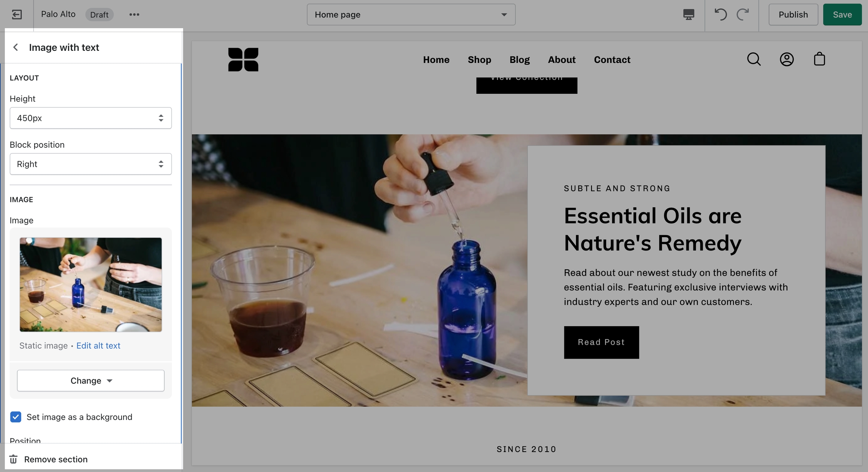Expand the Home page template selector
Screen dimensions: 868x472
click(x=411, y=15)
